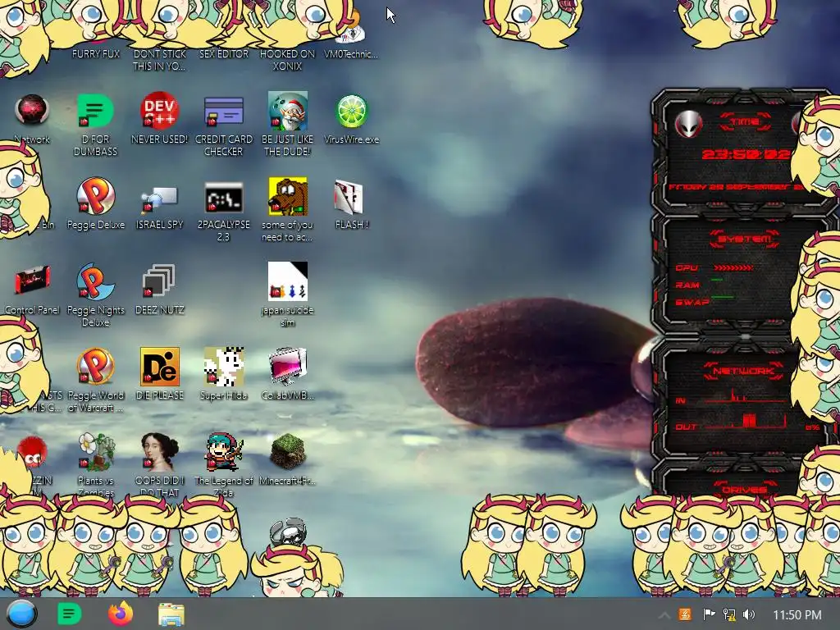Click the network OUT graph
840x630 pixels.
point(746,422)
